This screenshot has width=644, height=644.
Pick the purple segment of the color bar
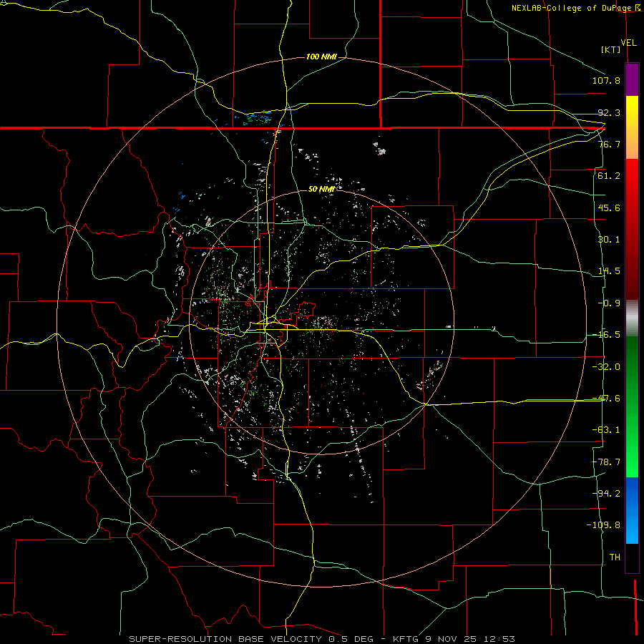(632, 80)
